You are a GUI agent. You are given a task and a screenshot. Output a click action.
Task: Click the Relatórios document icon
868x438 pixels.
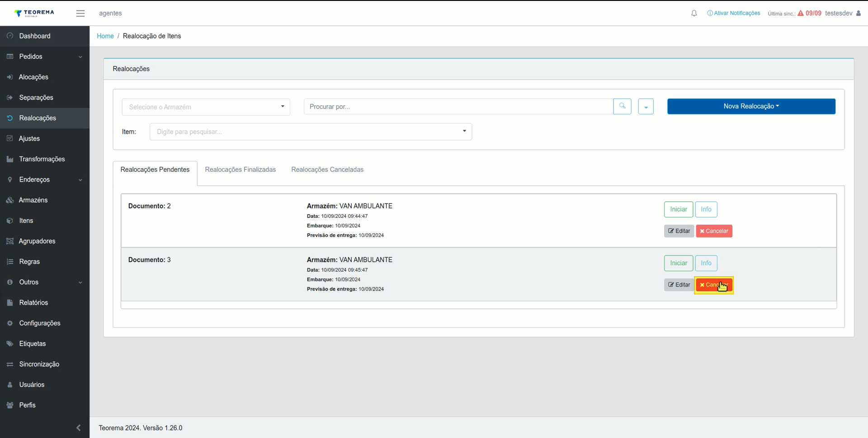pyautogui.click(x=10, y=302)
